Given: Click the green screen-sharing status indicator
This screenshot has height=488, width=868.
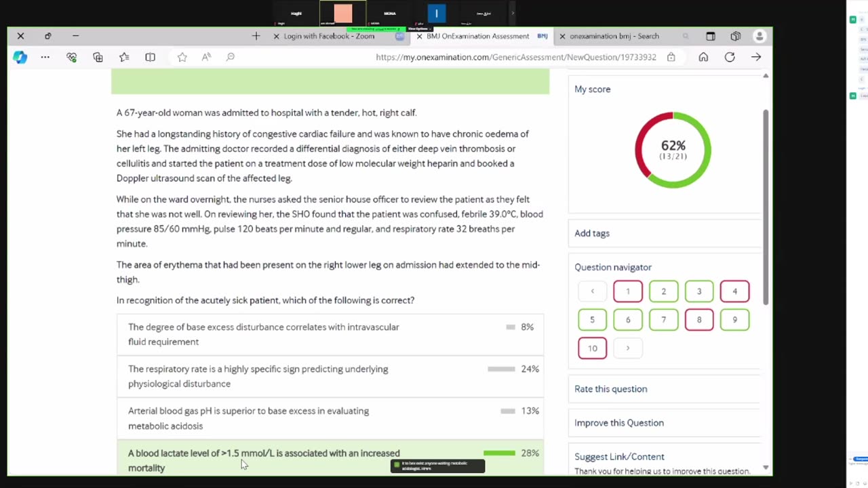Looking at the screenshot, I should click(378, 28).
